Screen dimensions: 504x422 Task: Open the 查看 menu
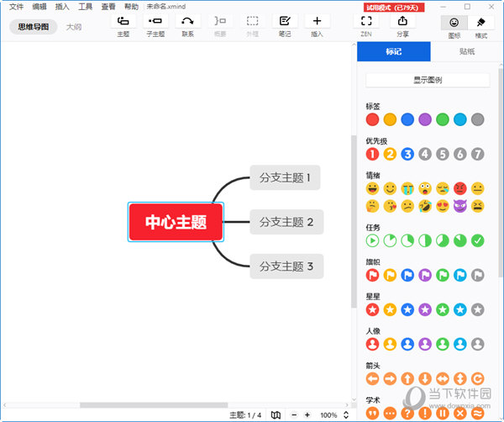(x=108, y=7)
